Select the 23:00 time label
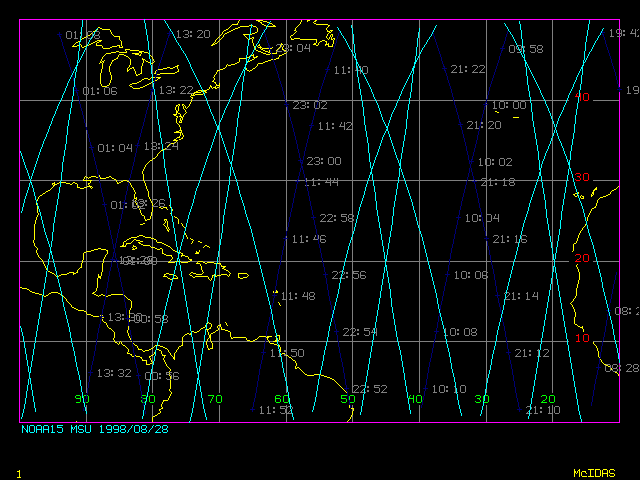640x480 pixels. point(324,161)
